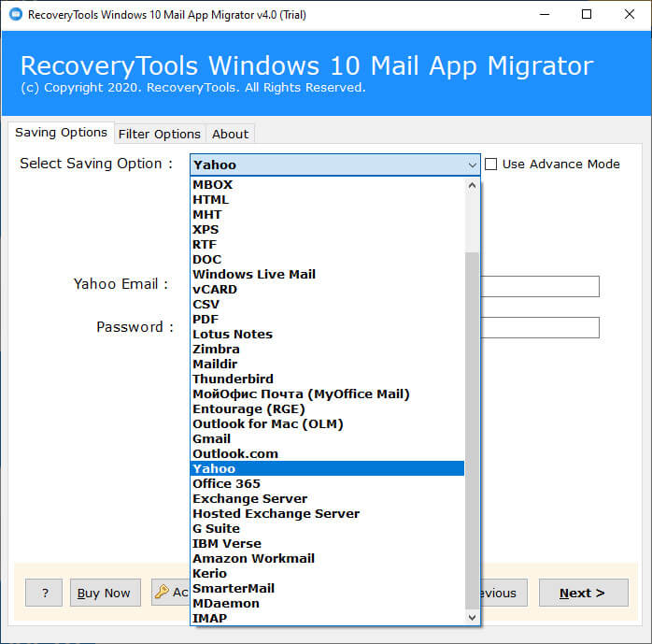Select Exchange Server list entry
The image size is (652, 644).
[327, 499]
